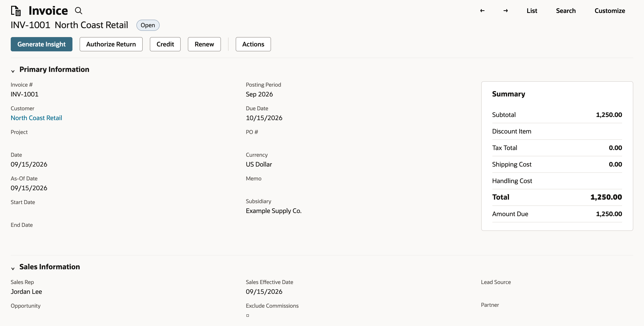Click the Subsidiary value Example Supply Co.
The image size is (644, 326).
(x=273, y=211)
